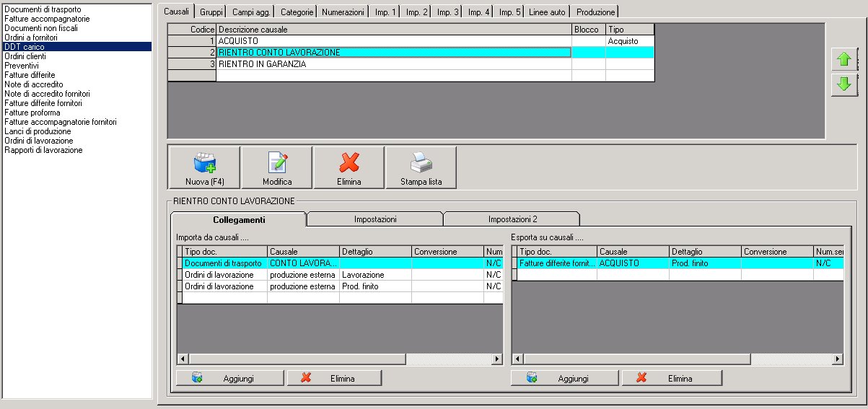The width and height of the screenshot is (868, 409).
Task: Open the Imp. 1 tab
Action: pyautogui.click(x=386, y=12)
